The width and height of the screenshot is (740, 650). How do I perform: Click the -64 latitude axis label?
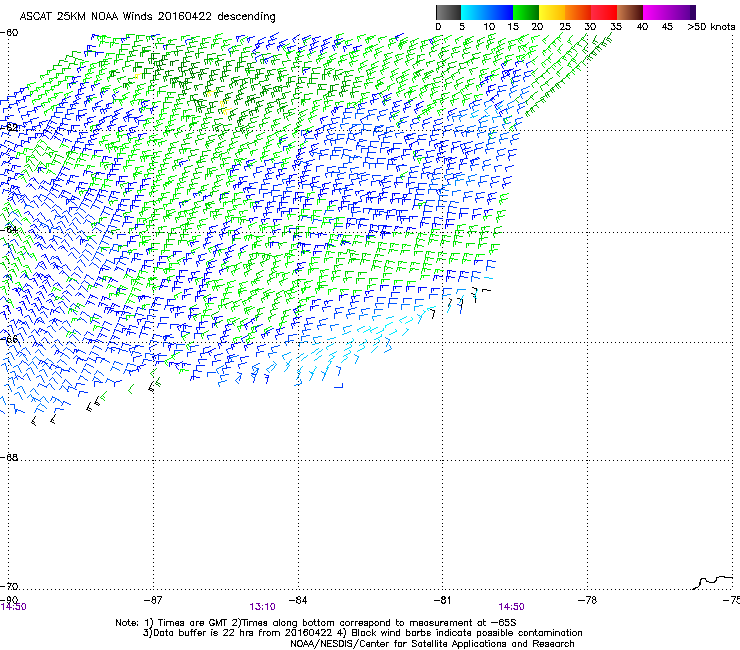(x=9, y=229)
